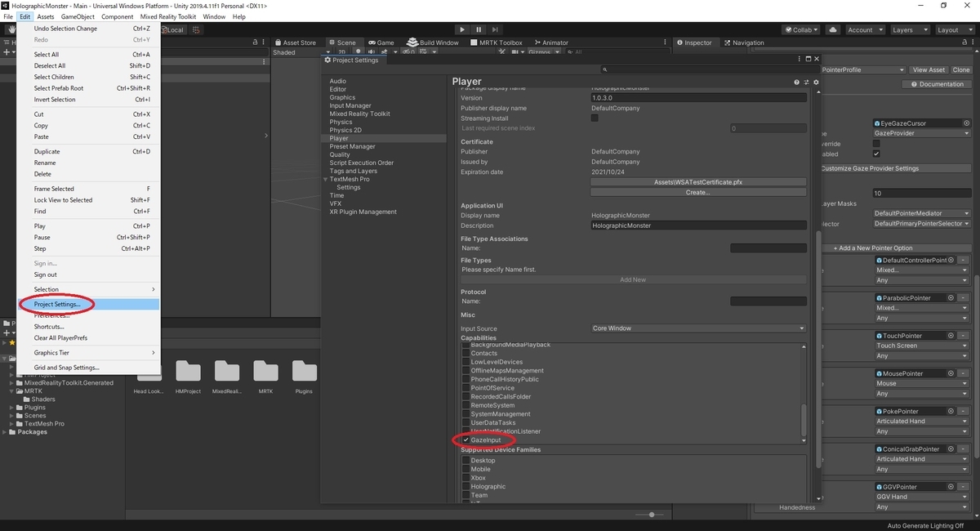Collapse the TextMesh Pro settings group

(x=326, y=179)
